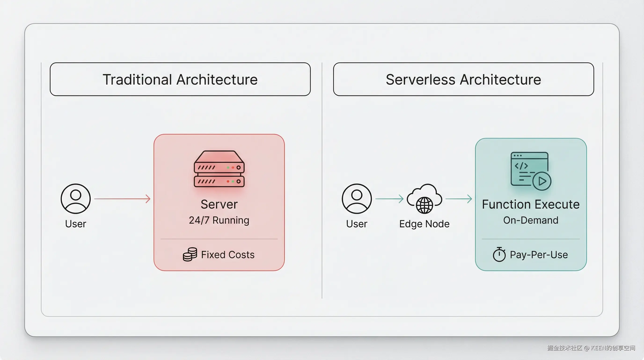Click the User avatar under Traditional Architecture

coord(75,199)
